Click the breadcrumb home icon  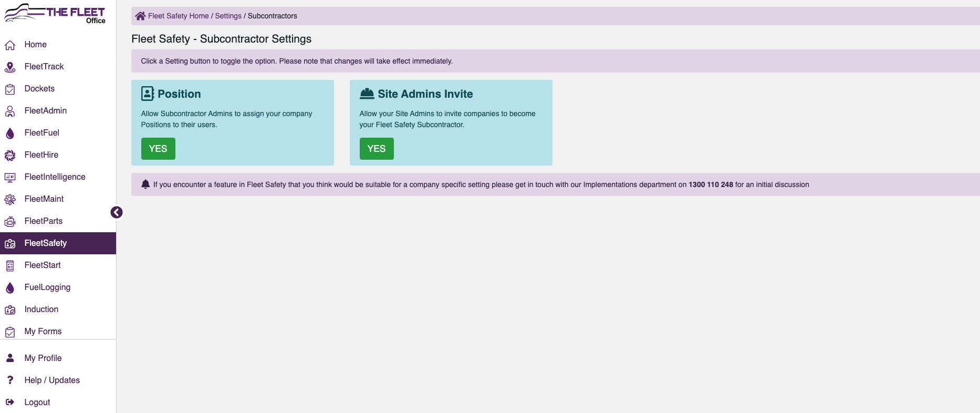tap(140, 16)
